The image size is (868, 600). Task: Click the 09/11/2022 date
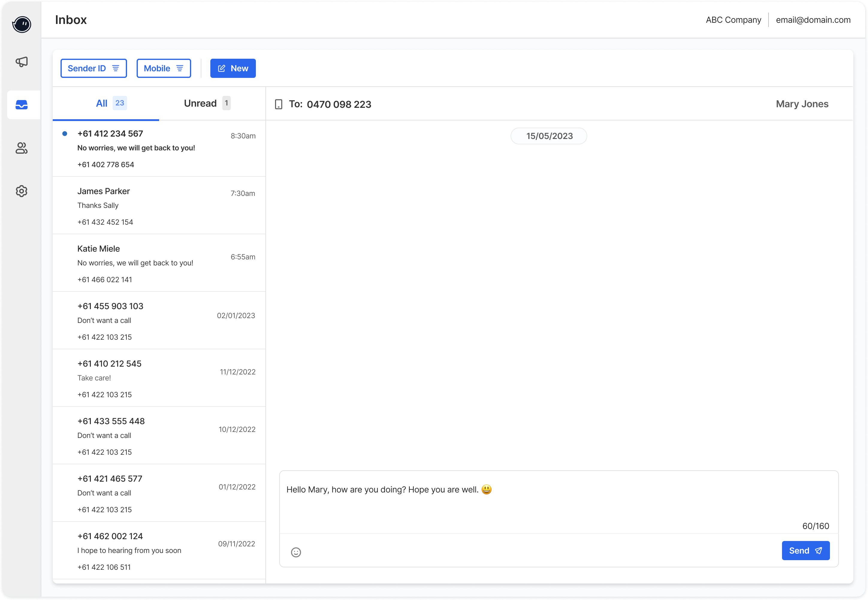coord(237,544)
